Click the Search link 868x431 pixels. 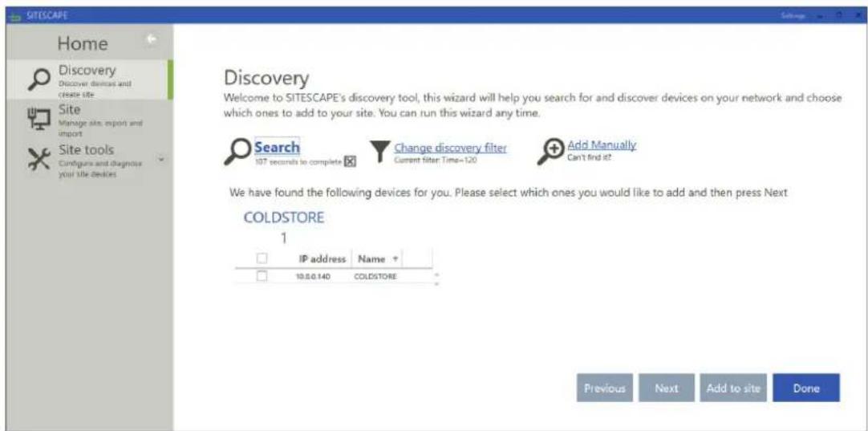[277, 147]
